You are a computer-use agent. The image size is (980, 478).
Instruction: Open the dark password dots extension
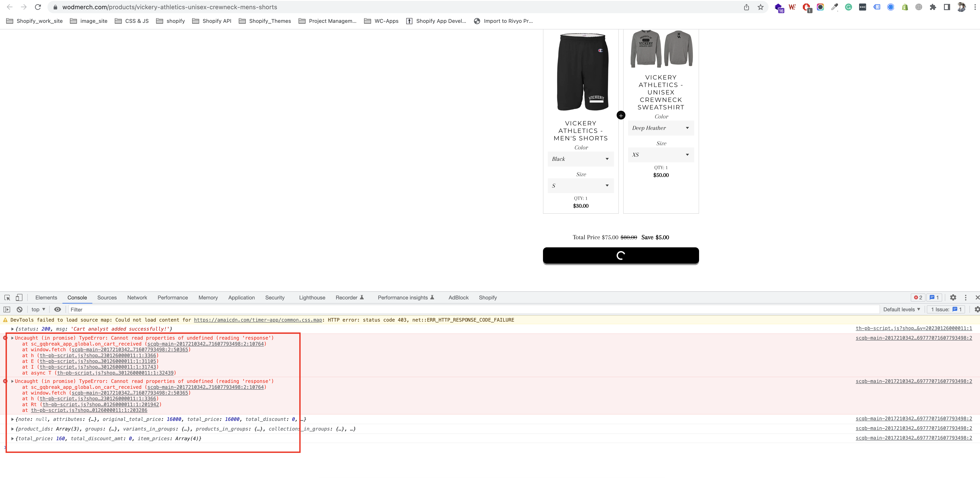862,7
